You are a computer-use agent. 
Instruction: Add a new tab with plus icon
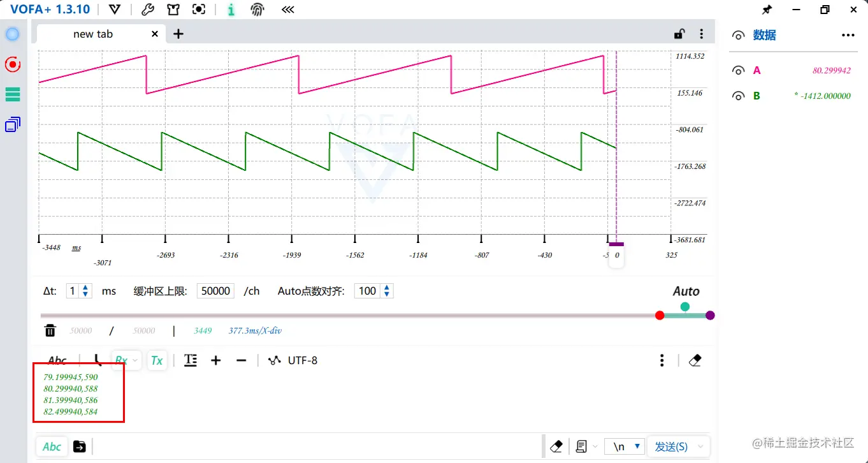pos(178,34)
